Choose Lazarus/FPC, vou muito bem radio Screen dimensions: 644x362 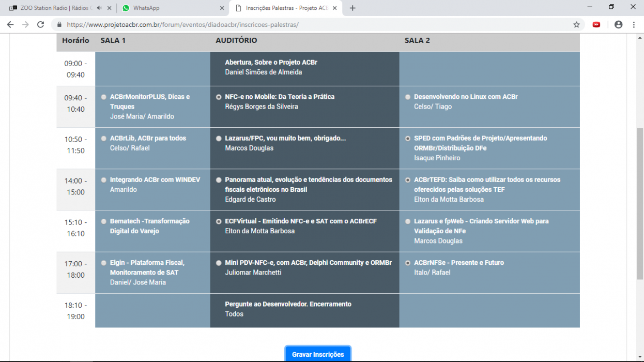click(x=219, y=138)
